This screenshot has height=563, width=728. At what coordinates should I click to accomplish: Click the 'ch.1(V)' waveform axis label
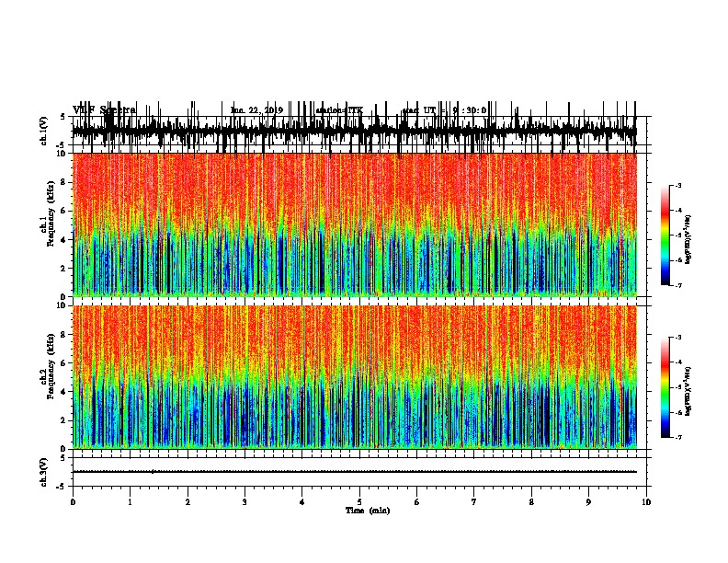point(44,131)
